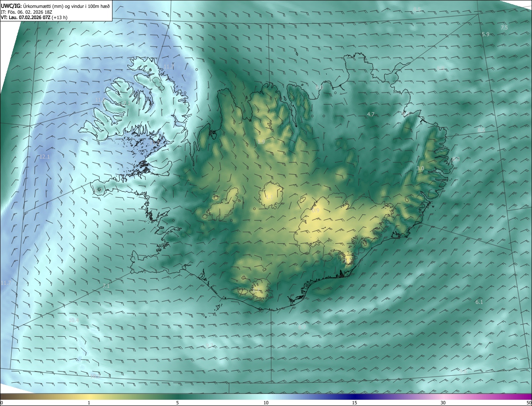This screenshot has height=406, width=532.
Task: Select the 3.0 value label
Action: [x=420, y=169]
